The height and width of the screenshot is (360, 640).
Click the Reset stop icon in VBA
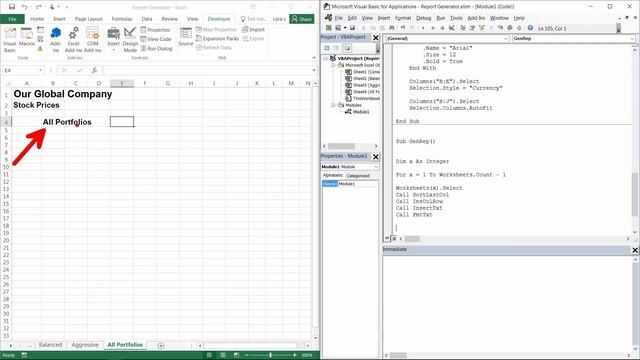point(442,28)
